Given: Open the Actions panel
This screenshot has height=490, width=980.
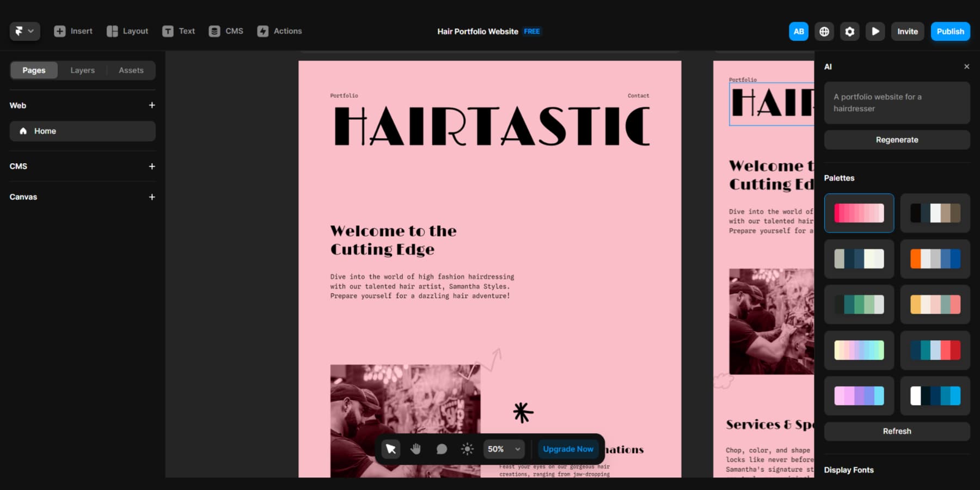Looking at the screenshot, I should click(x=279, y=31).
